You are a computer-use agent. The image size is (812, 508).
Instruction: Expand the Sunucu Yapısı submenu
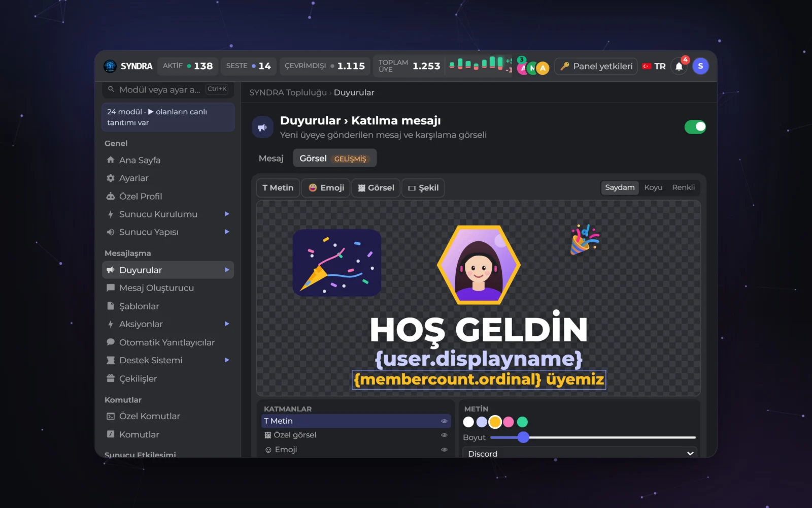227,232
